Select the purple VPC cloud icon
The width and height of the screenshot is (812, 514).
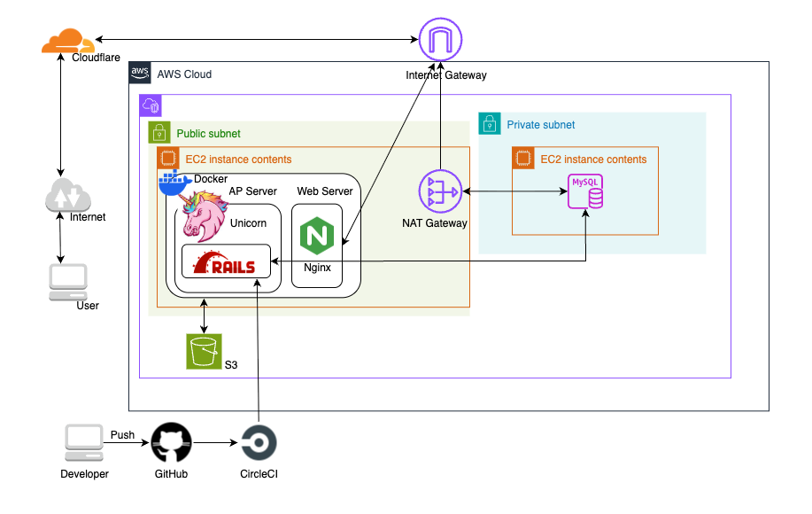coord(150,105)
